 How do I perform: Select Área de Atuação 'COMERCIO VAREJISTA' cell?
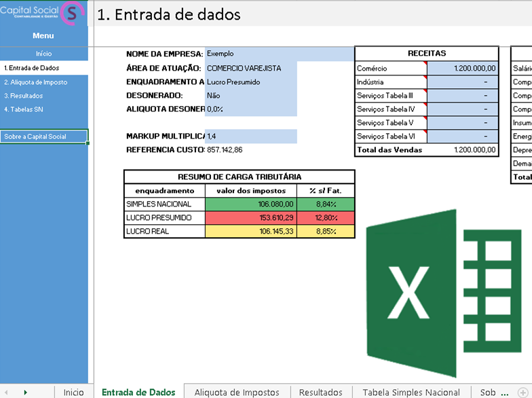pos(251,68)
